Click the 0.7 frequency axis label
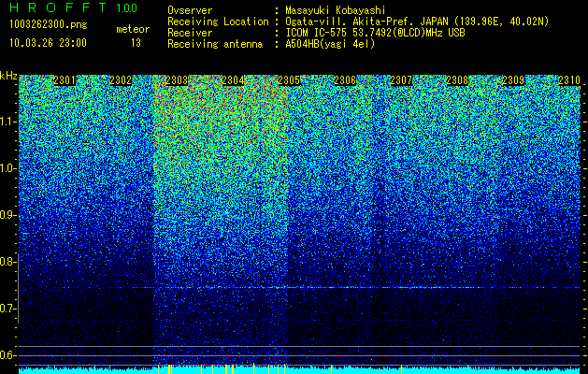Image resolution: width=588 pixels, height=374 pixels. (7, 309)
